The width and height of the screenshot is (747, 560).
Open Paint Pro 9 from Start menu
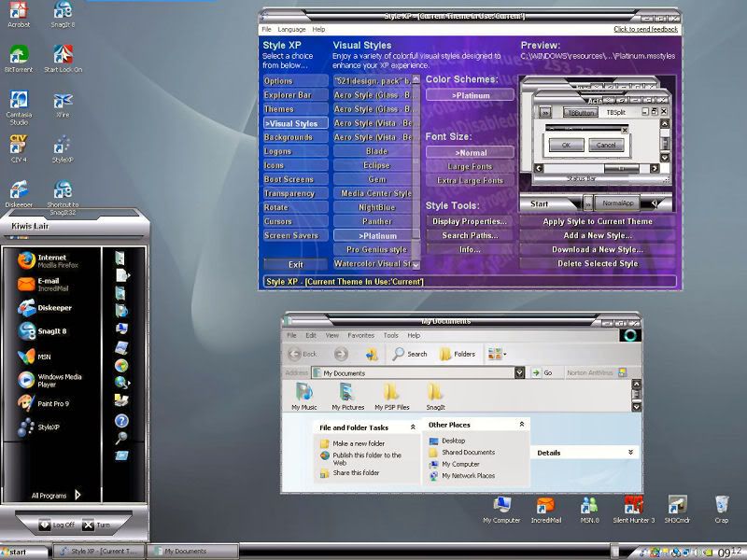click(44, 403)
